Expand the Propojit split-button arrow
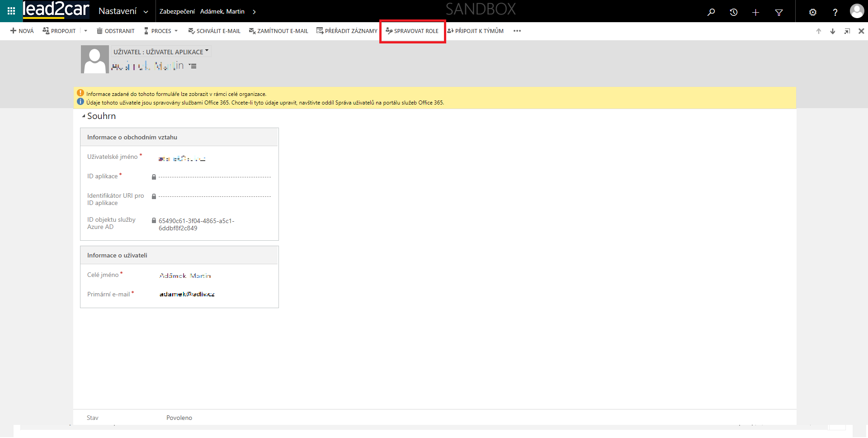Image resolution: width=868 pixels, height=438 pixels. point(85,31)
